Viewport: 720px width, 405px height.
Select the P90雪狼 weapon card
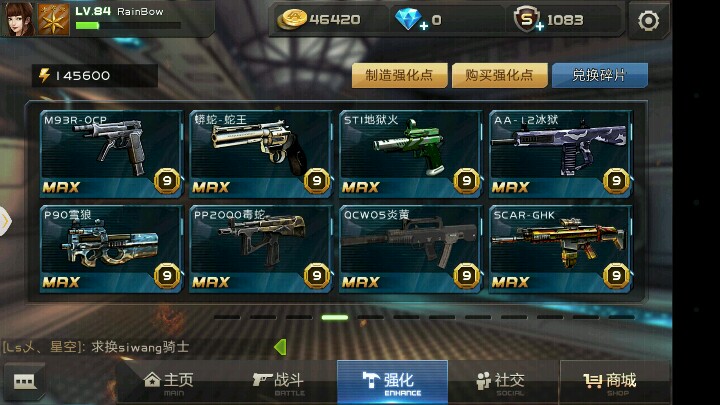(x=112, y=248)
